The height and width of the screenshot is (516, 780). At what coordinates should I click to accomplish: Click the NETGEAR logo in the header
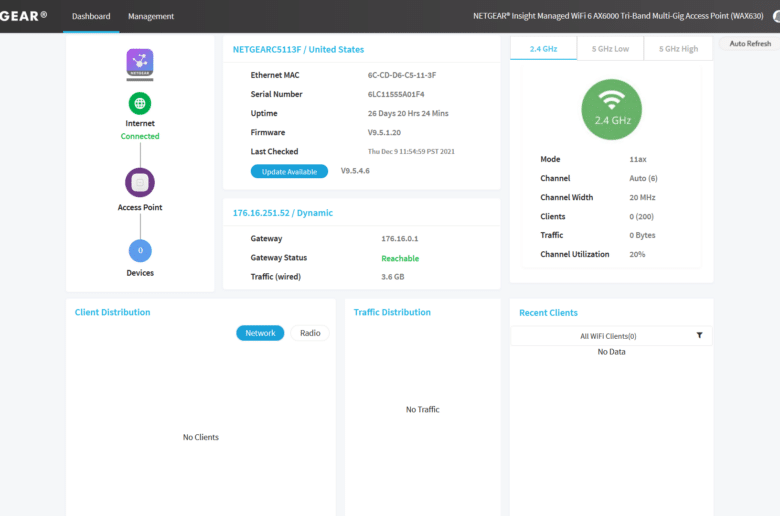coord(23,16)
